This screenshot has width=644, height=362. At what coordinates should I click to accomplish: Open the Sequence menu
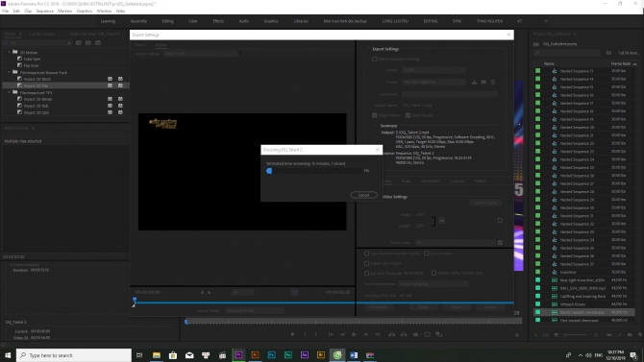(x=45, y=12)
